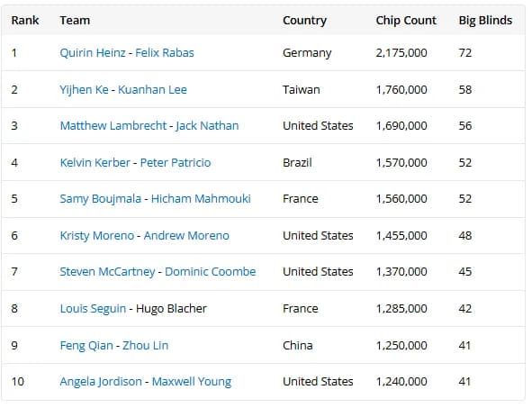The width and height of the screenshot is (532, 408).
Task: Open Quirin Heinz player link
Action: (93, 53)
